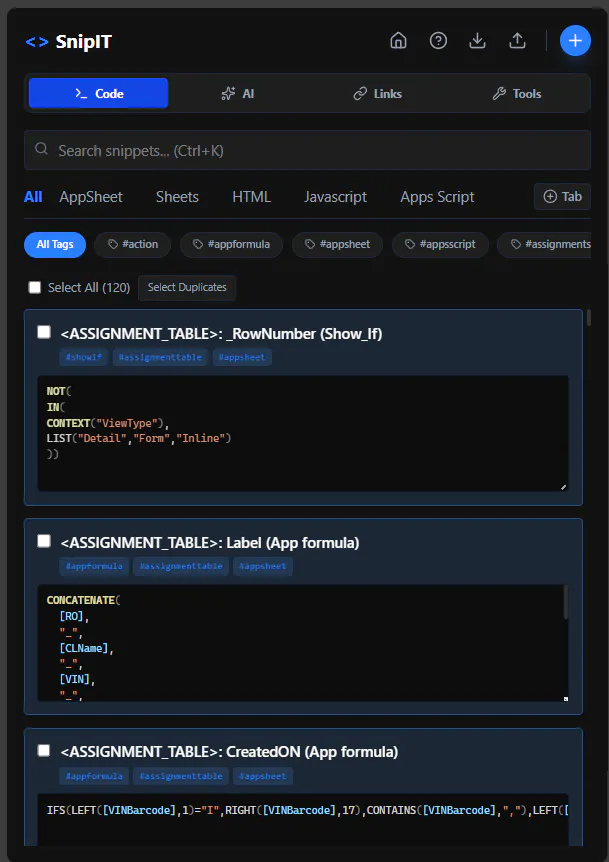Select the All category filter
The height and width of the screenshot is (862, 609).
[33, 197]
